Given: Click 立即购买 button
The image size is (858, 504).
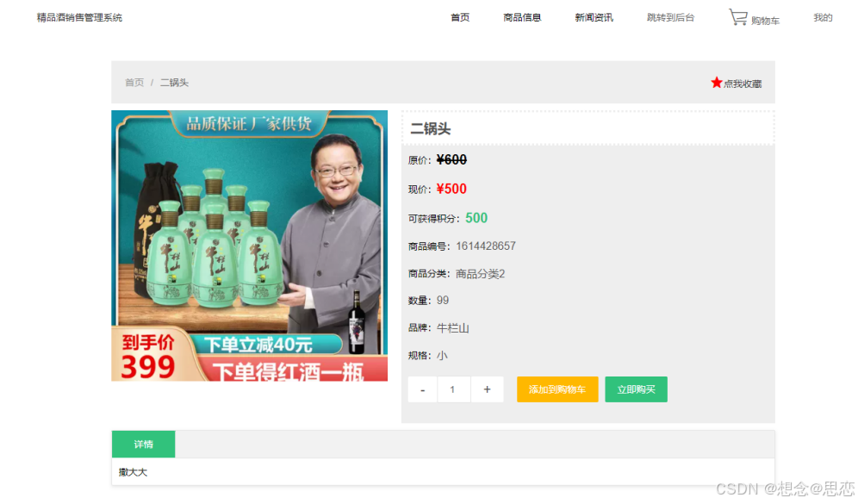Looking at the screenshot, I should tap(636, 389).
